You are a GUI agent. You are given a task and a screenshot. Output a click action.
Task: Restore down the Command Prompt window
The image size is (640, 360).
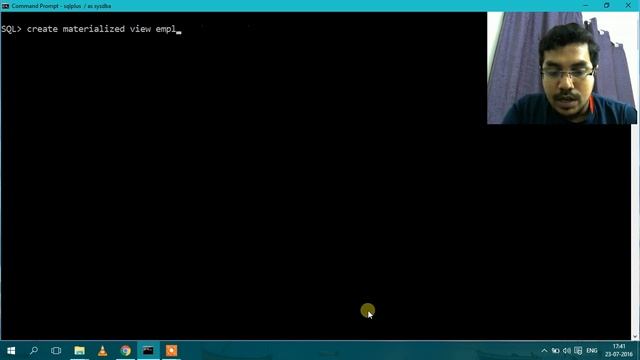(x=607, y=6)
